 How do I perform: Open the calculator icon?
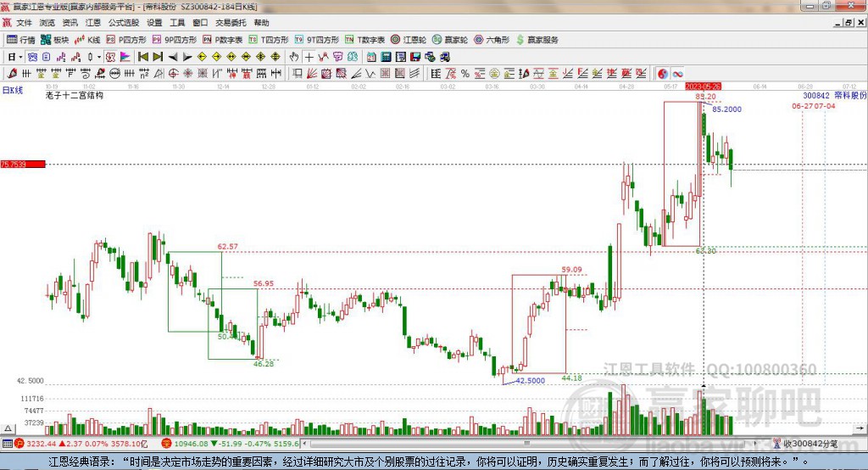[386, 57]
